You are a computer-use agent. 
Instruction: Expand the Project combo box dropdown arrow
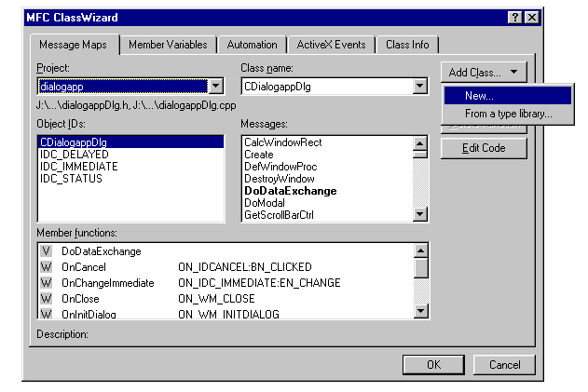(x=216, y=87)
